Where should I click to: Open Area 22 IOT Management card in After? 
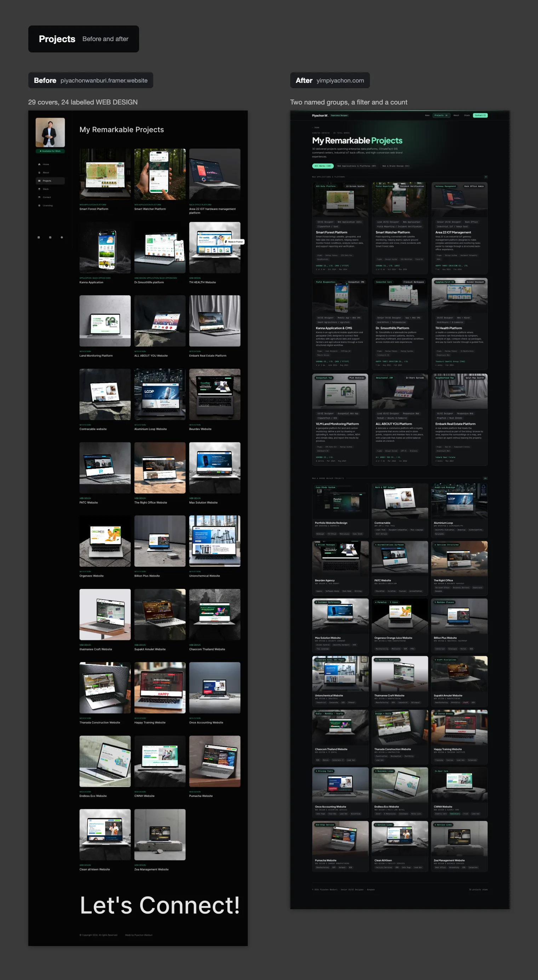tap(459, 228)
